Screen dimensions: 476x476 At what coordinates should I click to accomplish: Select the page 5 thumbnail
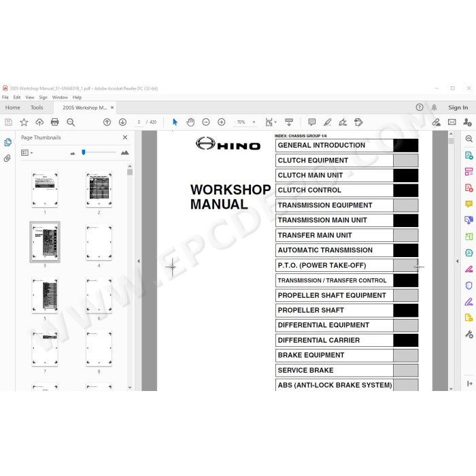[45, 295]
